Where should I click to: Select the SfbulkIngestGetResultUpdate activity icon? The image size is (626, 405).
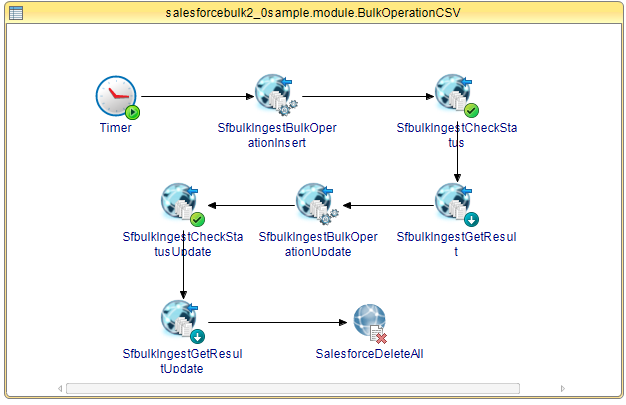[183, 322]
